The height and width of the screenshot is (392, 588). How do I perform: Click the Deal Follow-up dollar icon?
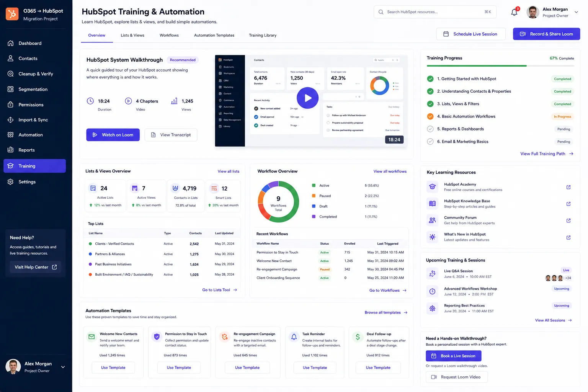tap(358, 337)
